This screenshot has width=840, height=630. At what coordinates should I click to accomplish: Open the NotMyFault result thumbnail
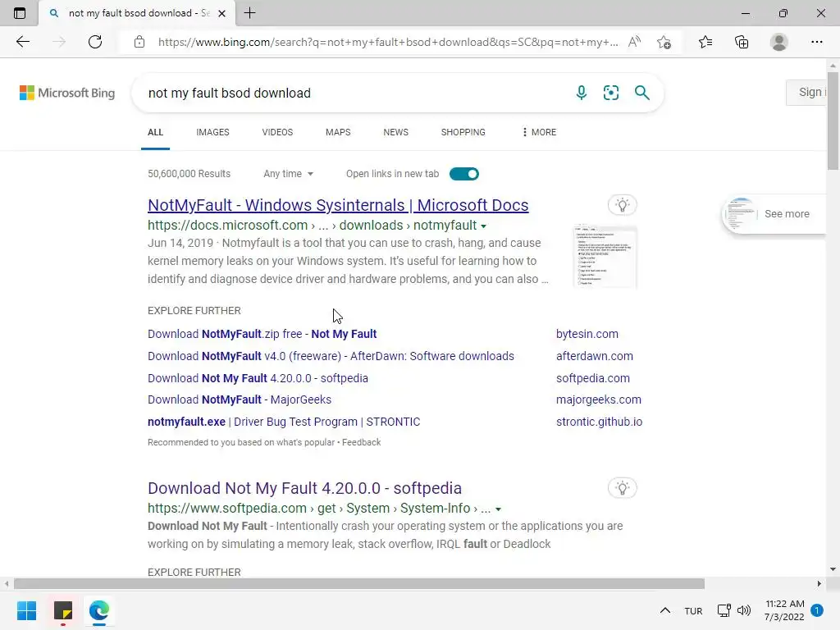(x=605, y=257)
